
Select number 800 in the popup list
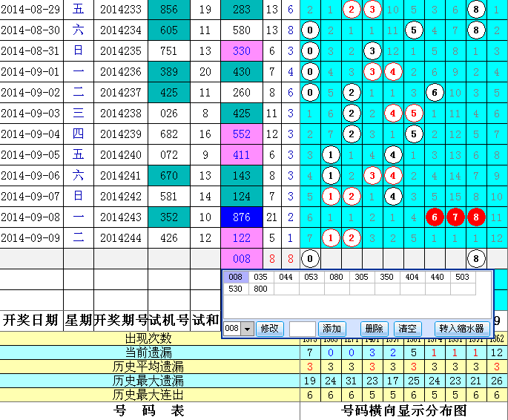tap(260, 289)
